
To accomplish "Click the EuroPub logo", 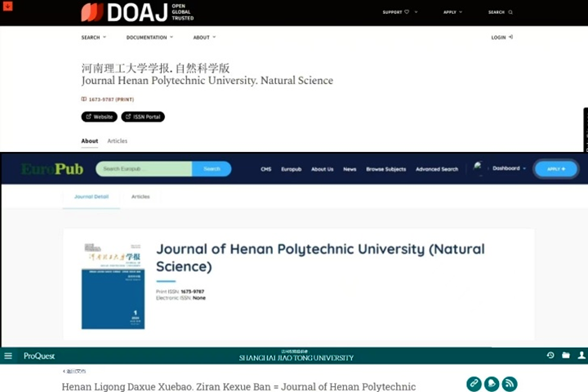I will tap(45, 169).
